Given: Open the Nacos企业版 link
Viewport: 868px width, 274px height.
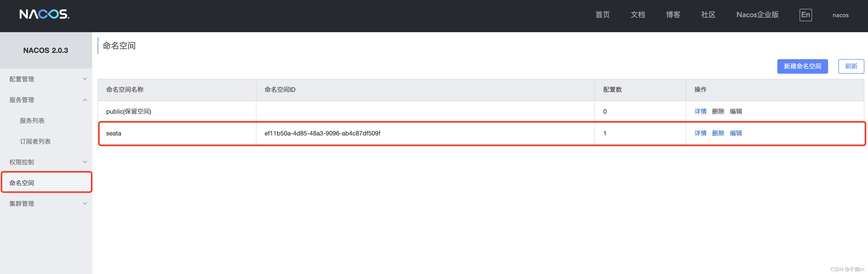Looking at the screenshot, I should pyautogui.click(x=757, y=15).
